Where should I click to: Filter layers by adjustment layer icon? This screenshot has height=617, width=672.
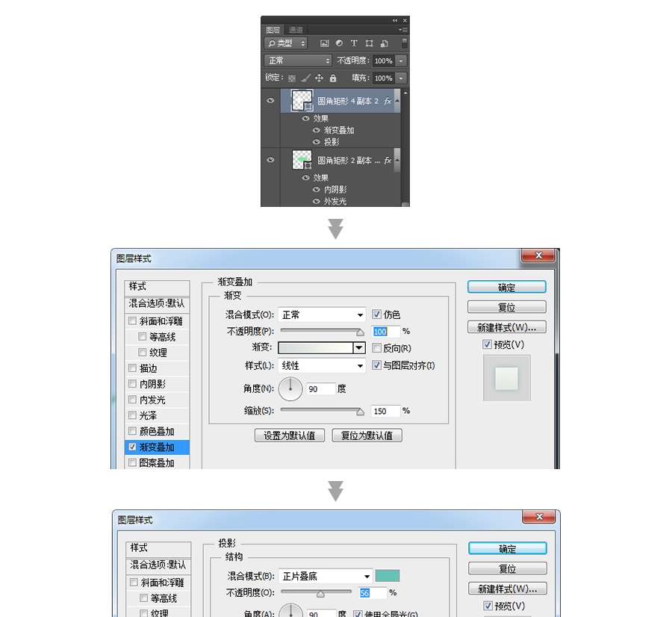(x=340, y=43)
